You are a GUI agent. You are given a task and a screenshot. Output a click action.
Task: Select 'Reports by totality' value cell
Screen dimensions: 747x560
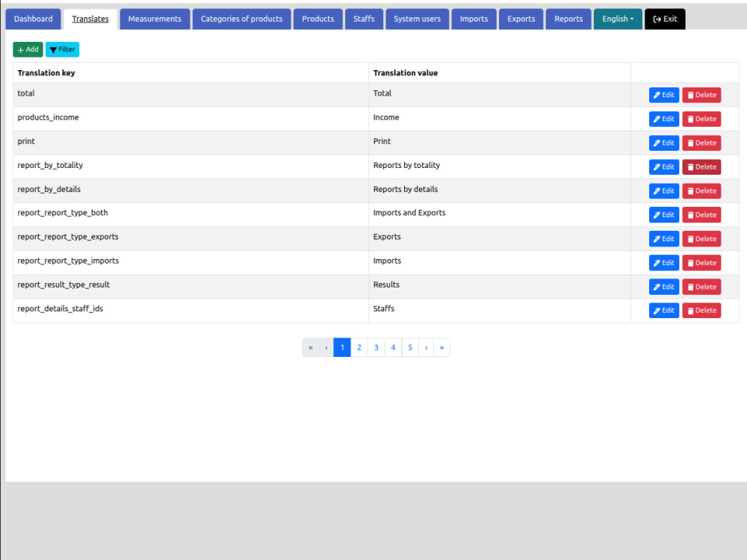coord(500,167)
